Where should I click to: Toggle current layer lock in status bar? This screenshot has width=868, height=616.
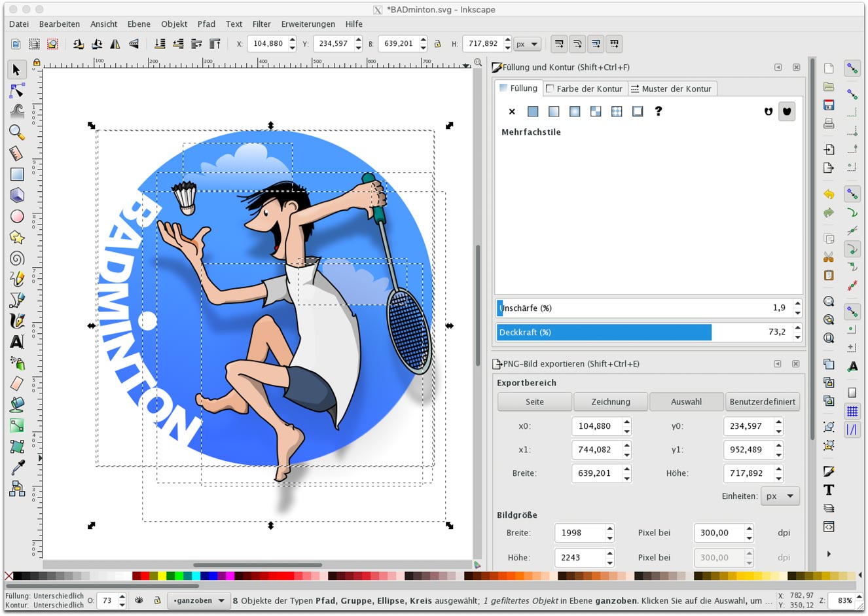coord(157,600)
